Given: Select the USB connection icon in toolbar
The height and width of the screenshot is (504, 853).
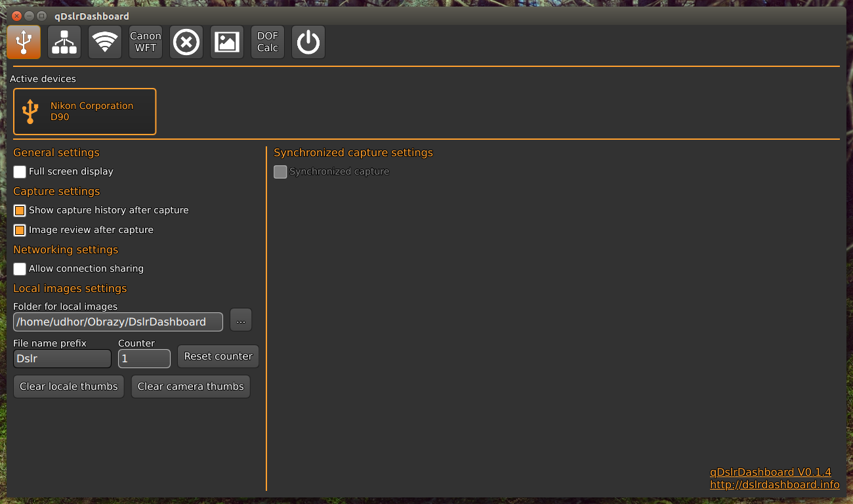Looking at the screenshot, I should pyautogui.click(x=24, y=42).
